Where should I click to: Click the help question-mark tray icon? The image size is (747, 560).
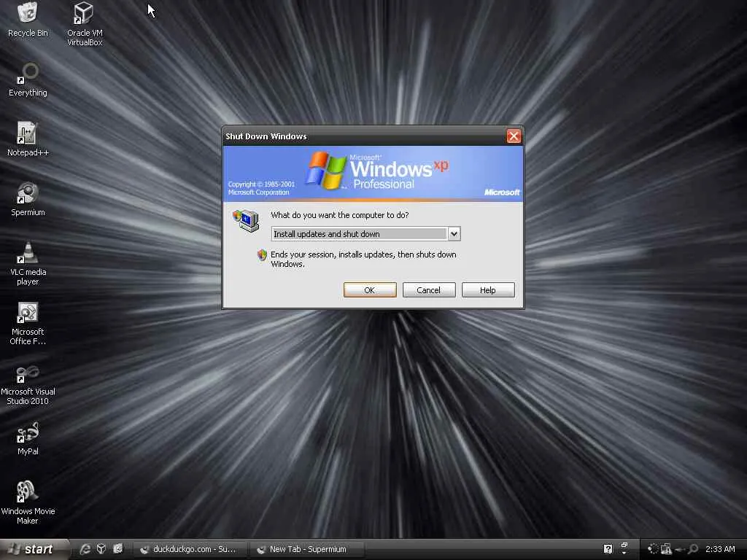(608, 549)
